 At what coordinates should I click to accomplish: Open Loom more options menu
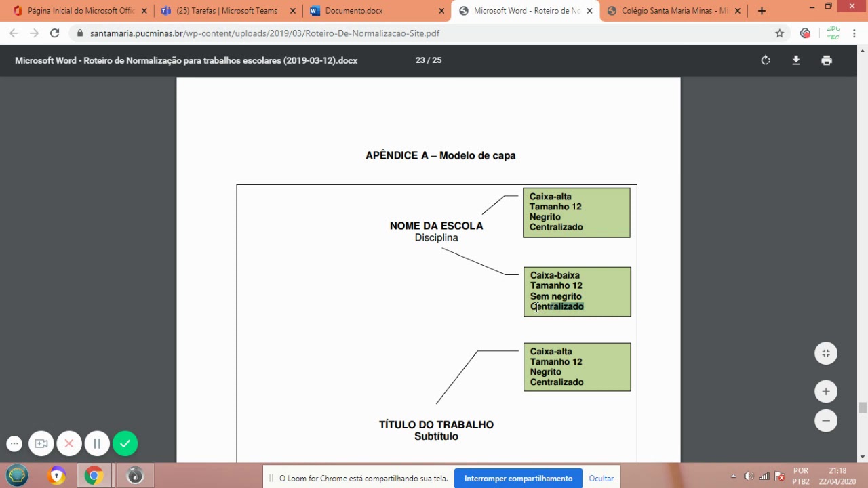point(14,444)
